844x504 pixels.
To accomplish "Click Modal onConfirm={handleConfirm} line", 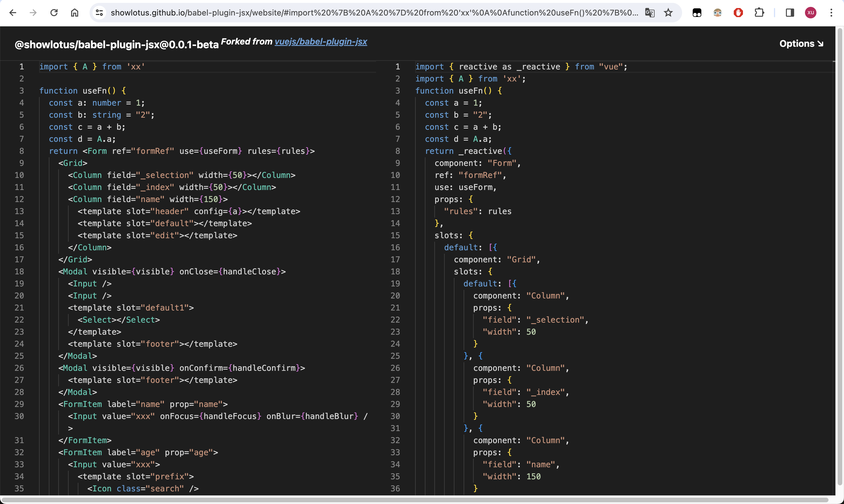I will (181, 368).
